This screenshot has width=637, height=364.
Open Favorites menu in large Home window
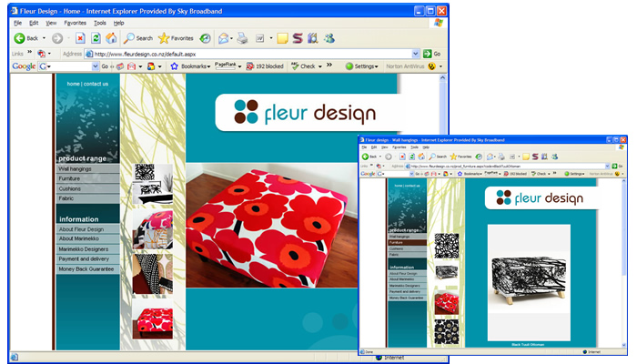[76, 23]
